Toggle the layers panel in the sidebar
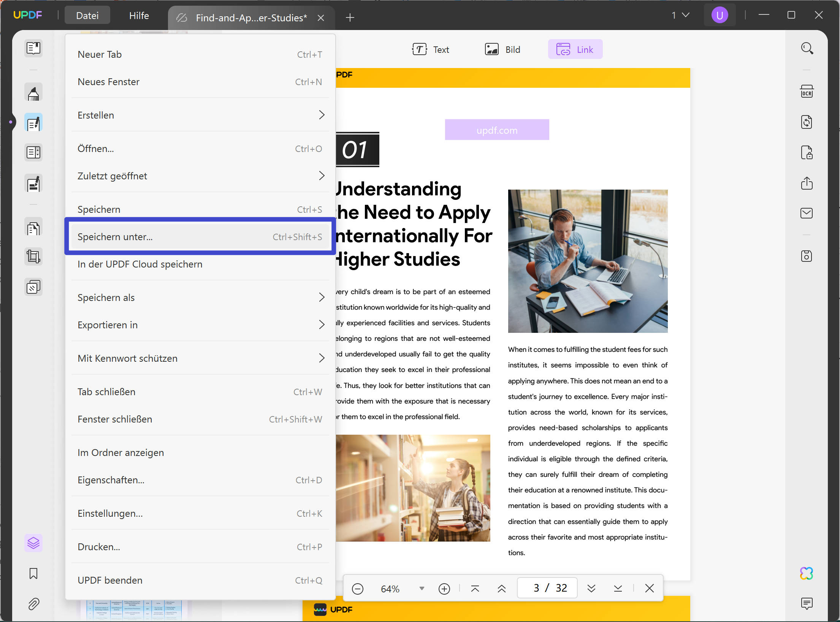The height and width of the screenshot is (622, 840). [33, 543]
